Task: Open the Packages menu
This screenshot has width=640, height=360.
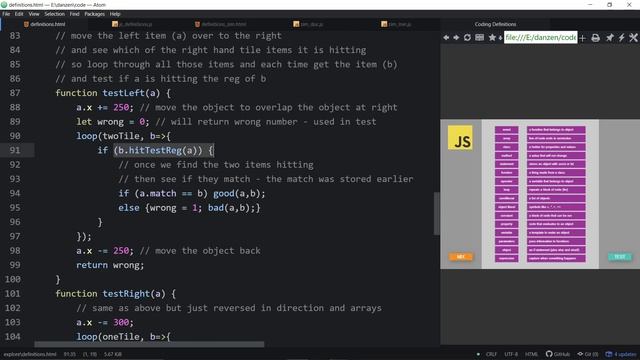Action: [95, 14]
